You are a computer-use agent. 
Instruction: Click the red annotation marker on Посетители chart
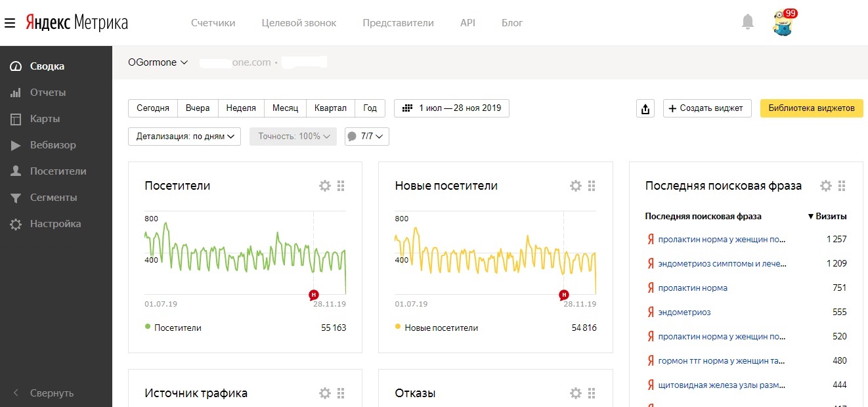tap(314, 295)
